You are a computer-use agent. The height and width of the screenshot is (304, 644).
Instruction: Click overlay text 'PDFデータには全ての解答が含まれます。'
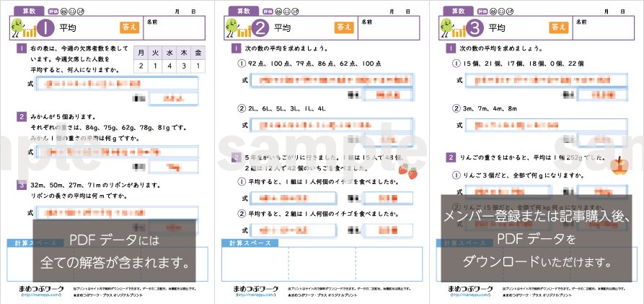point(115,251)
